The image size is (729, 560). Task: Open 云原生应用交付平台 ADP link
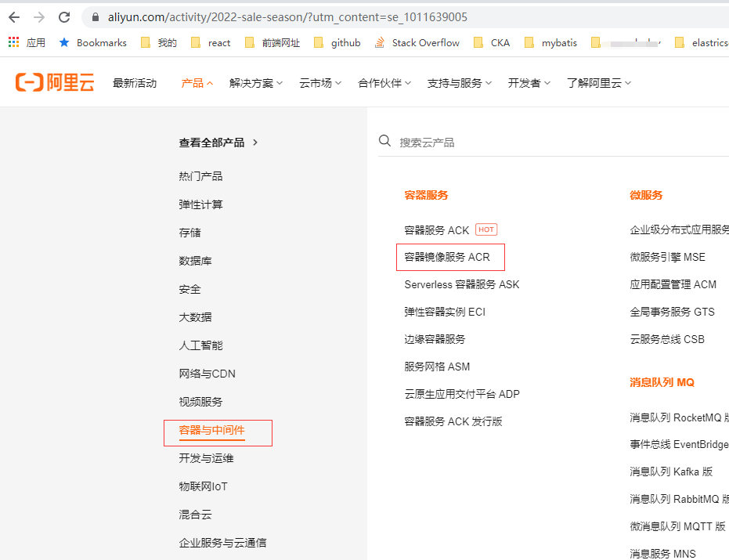click(x=462, y=394)
